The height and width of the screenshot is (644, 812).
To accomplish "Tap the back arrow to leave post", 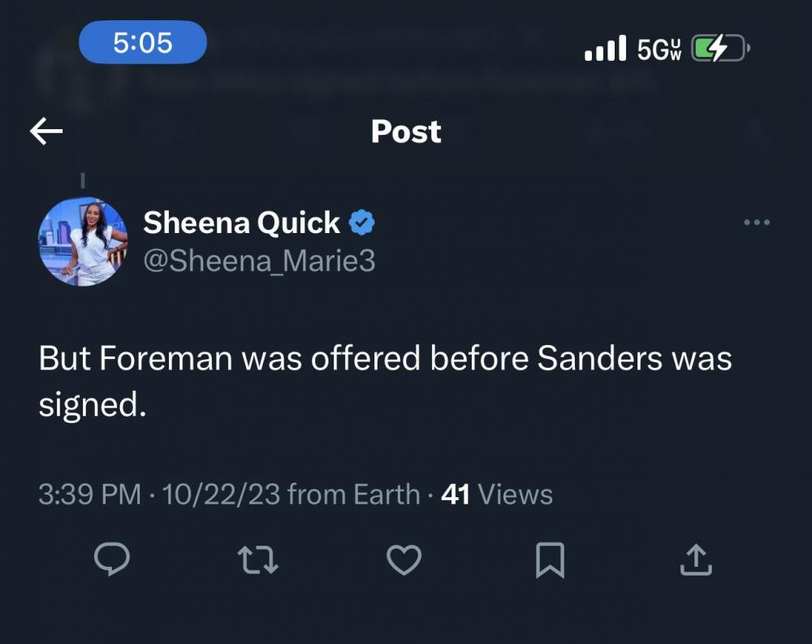I will point(46,132).
